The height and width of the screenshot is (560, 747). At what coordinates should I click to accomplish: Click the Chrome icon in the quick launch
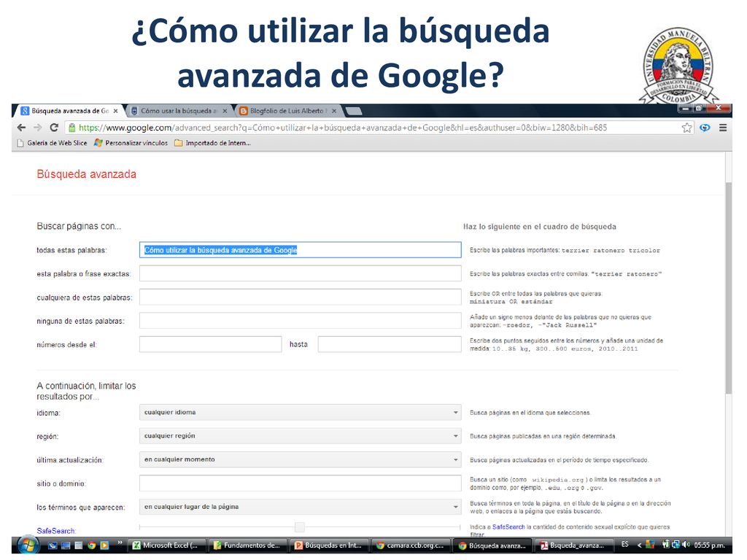point(91,545)
